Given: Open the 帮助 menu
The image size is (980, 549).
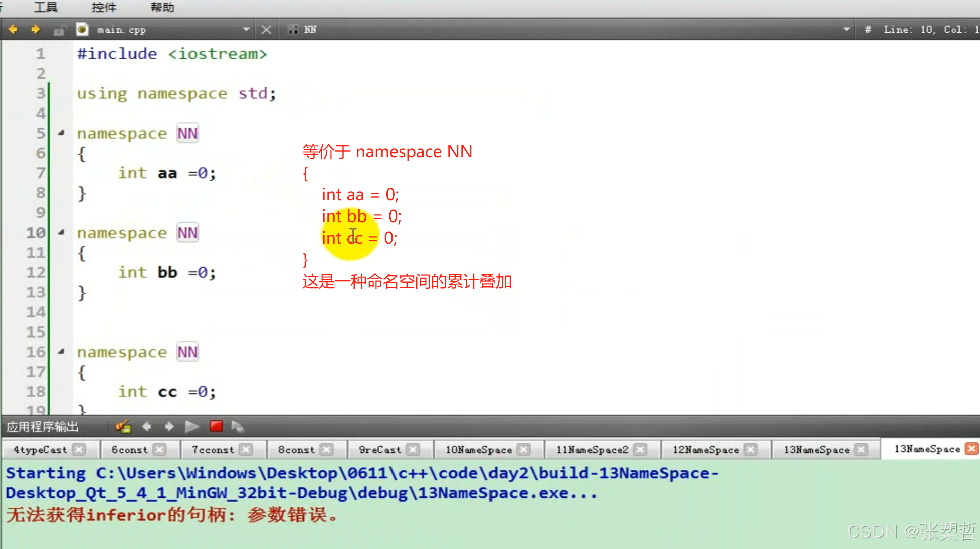Looking at the screenshot, I should click(162, 7).
